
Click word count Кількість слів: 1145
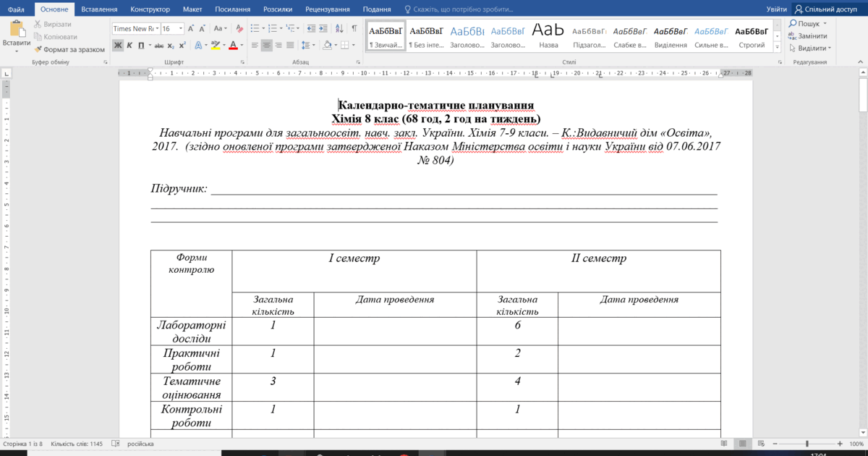[75, 444]
